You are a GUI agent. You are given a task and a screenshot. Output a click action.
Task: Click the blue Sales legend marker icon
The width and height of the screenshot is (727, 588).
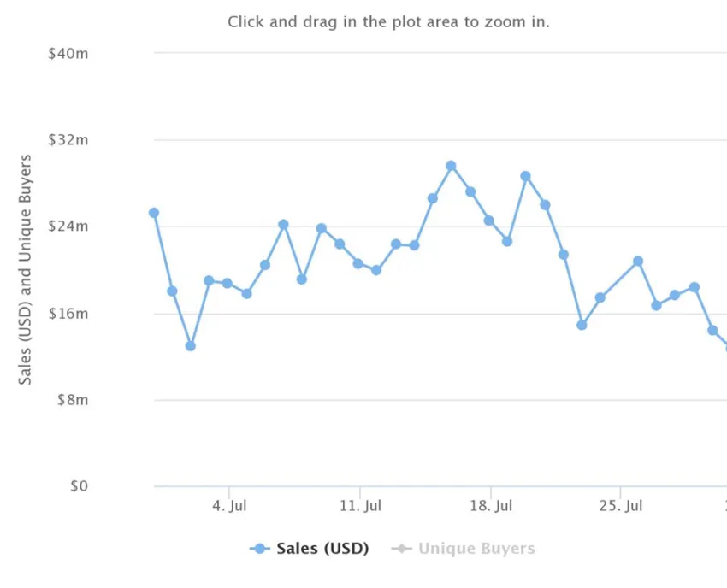point(260,549)
